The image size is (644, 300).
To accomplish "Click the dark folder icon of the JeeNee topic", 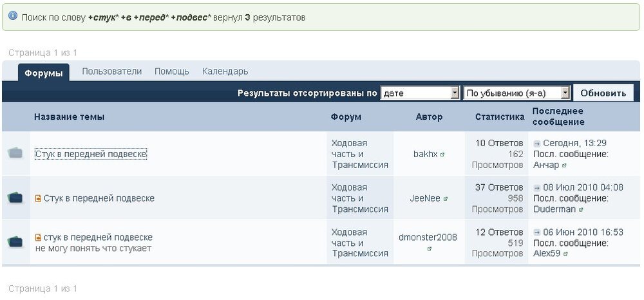I will (15, 198).
